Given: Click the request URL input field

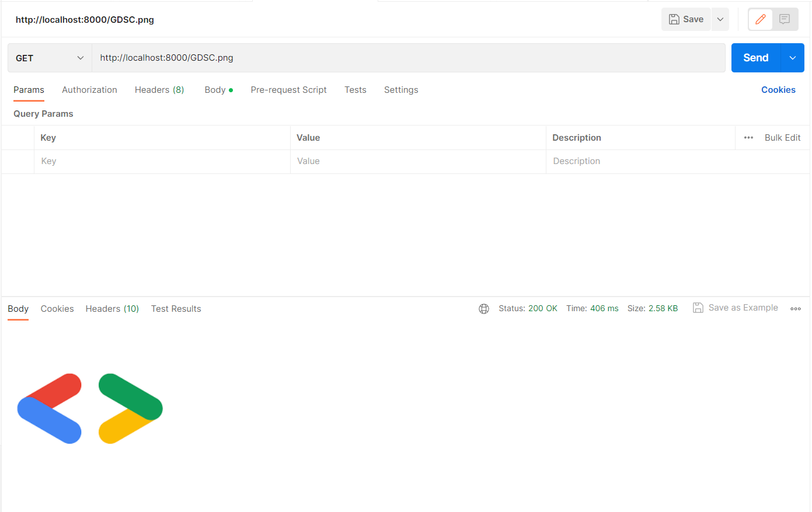Looking at the screenshot, I should point(350,58).
